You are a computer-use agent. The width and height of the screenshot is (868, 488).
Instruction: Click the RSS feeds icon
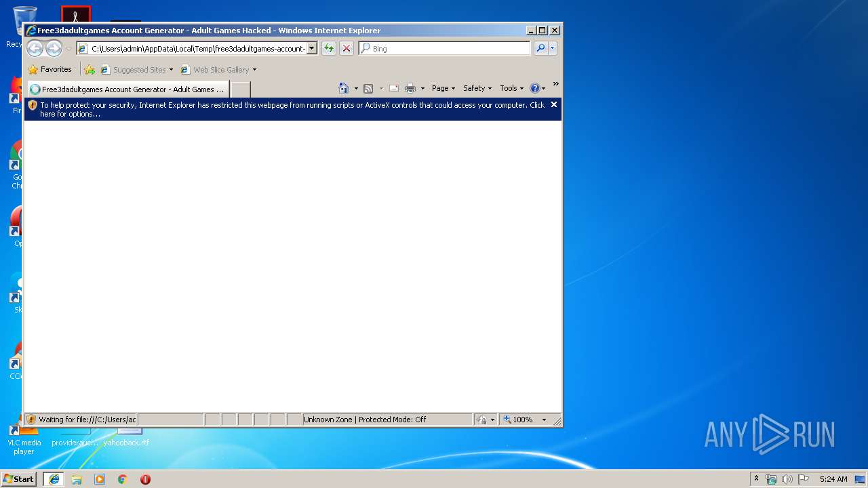pyautogui.click(x=368, y=88)
